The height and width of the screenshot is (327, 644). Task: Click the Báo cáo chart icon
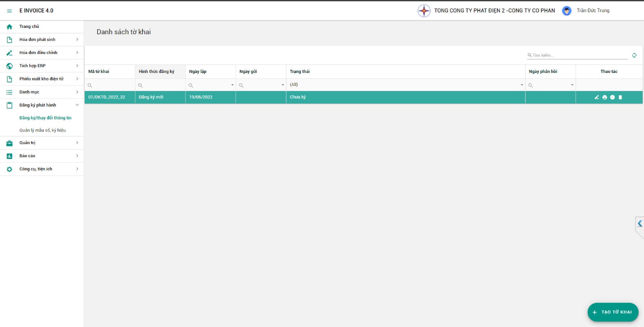(9, 156)
